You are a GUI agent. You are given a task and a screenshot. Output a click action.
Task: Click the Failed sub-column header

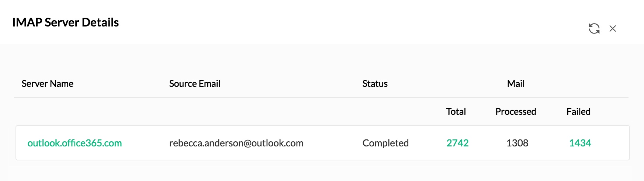578,112
